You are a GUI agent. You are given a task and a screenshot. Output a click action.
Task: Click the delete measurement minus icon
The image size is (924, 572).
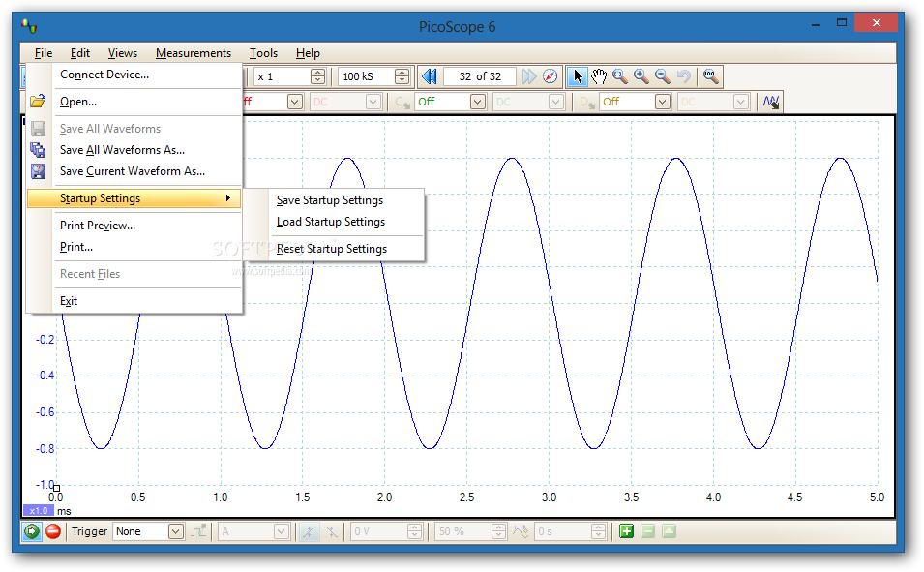pos(647,531)
